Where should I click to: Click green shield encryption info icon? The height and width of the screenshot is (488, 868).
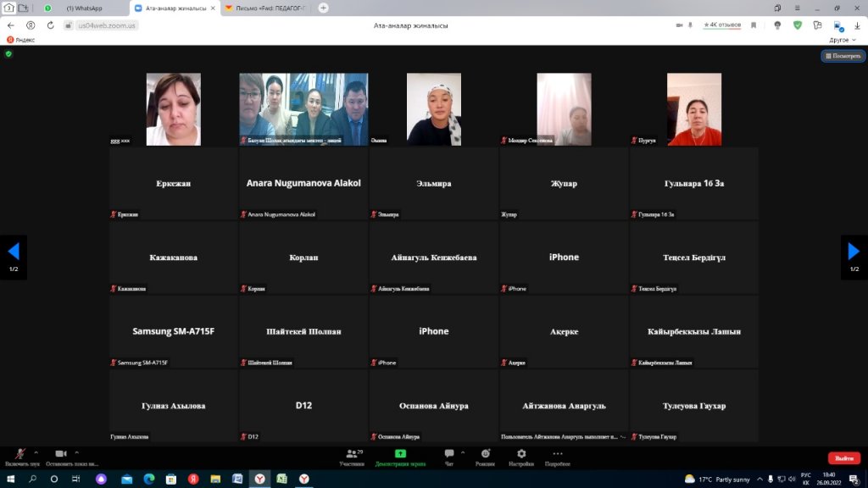pos(8,53)
